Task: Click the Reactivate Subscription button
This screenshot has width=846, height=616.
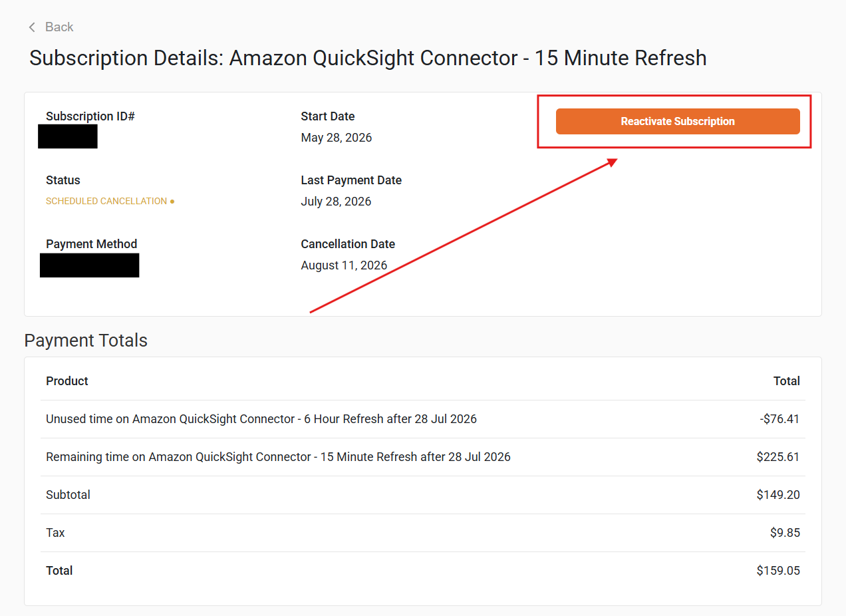Action: 678,121
